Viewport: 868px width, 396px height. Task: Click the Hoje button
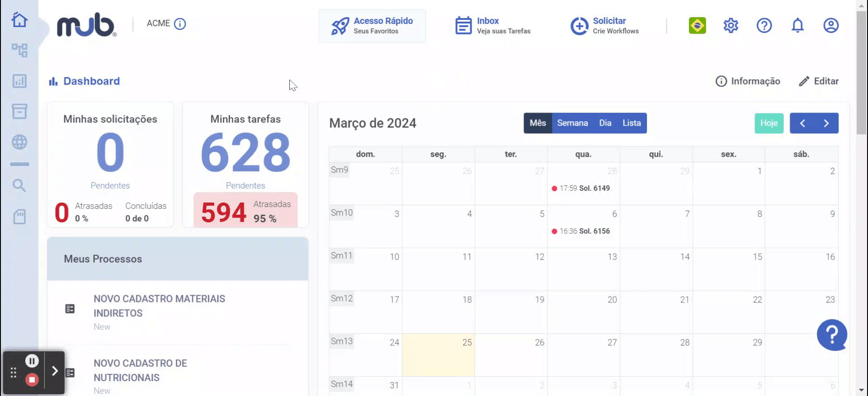769,123
